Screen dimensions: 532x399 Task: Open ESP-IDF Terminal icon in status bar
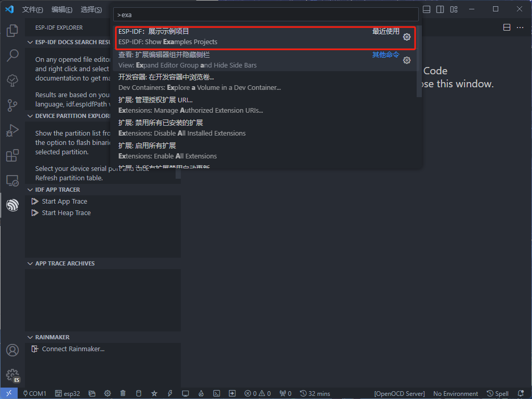[x=217, y=394]
